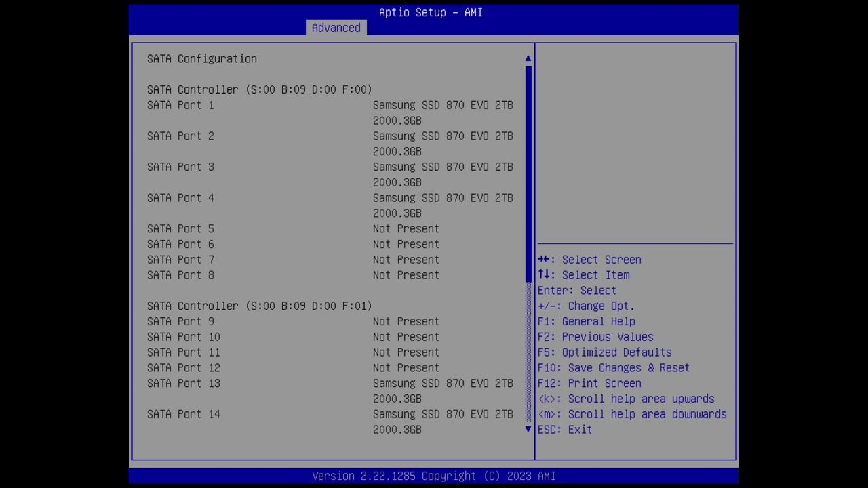This screenshot has width=868, height=488.
Task: Click Not Present value for Port 12
Action: click(406, 368)
